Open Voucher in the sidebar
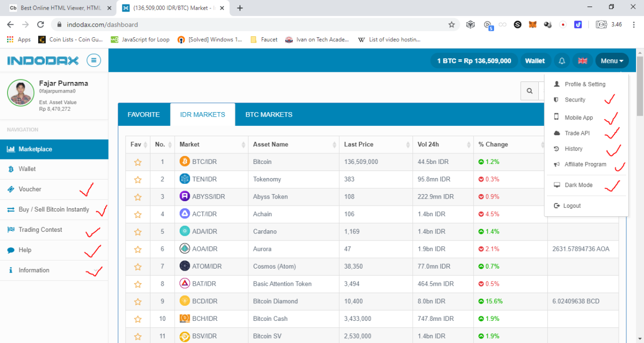This screenshot has height=343, width=644. (54, 190)
